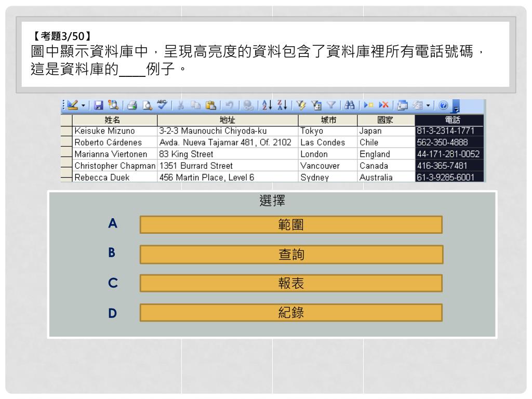Click the Marianna Viertonen name cell

(x=115, y=154)
